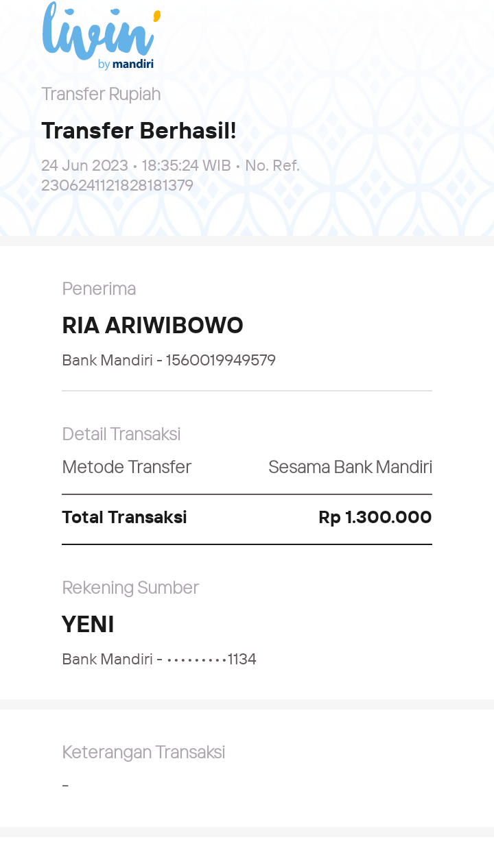This screenshot has height=868, width=494.
Task: Click the 'by mandiri' text under logo
Action: tap(126, 64)
